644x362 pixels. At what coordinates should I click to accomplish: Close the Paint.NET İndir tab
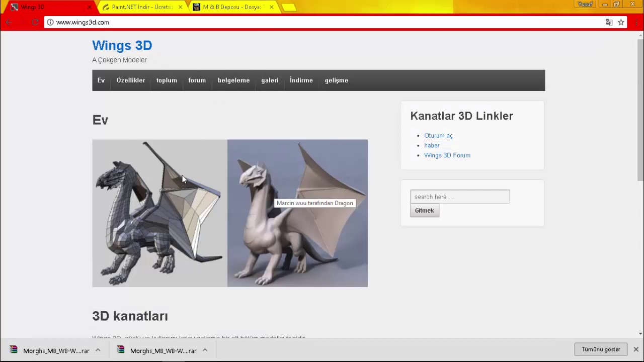click(x=180, y=7)
